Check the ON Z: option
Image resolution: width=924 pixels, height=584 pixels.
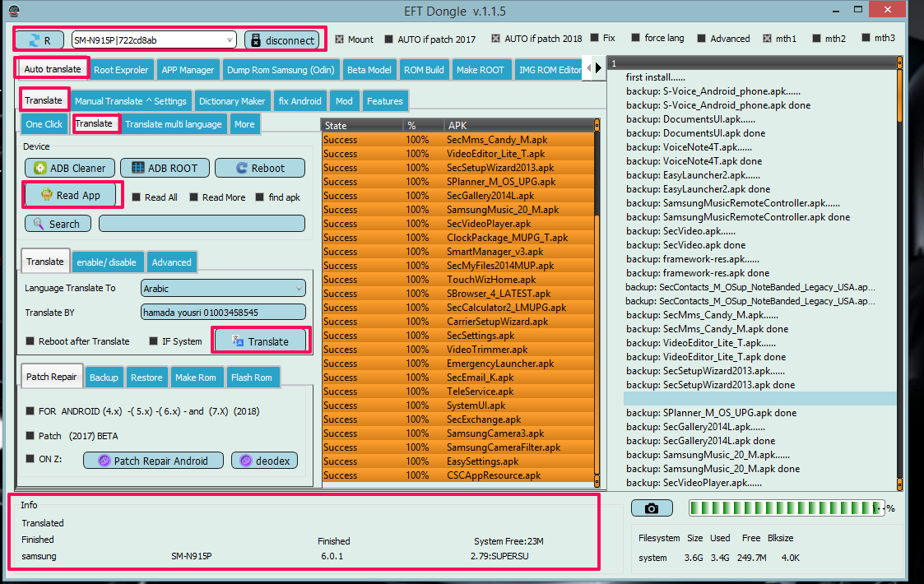pyautogui.click(x=30, y=458)
